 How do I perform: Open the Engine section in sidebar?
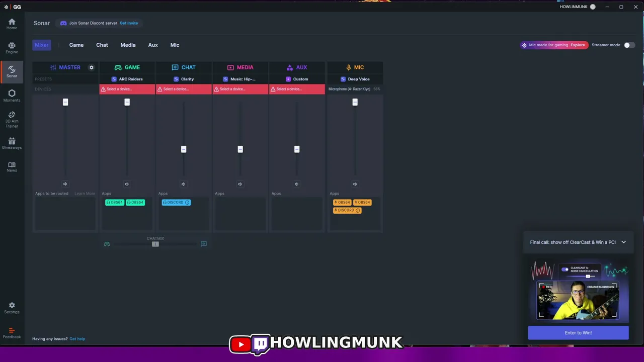click(12, 48)
